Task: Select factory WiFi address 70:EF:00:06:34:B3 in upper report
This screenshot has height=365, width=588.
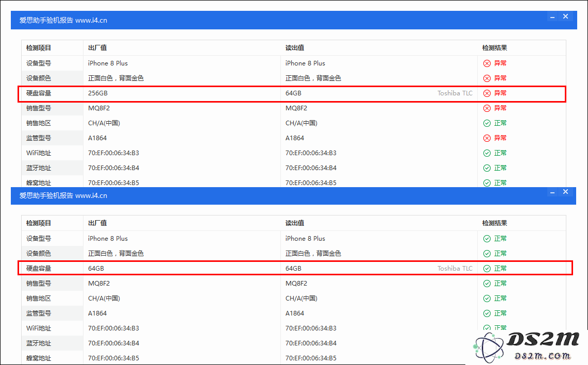Action: 113,153
